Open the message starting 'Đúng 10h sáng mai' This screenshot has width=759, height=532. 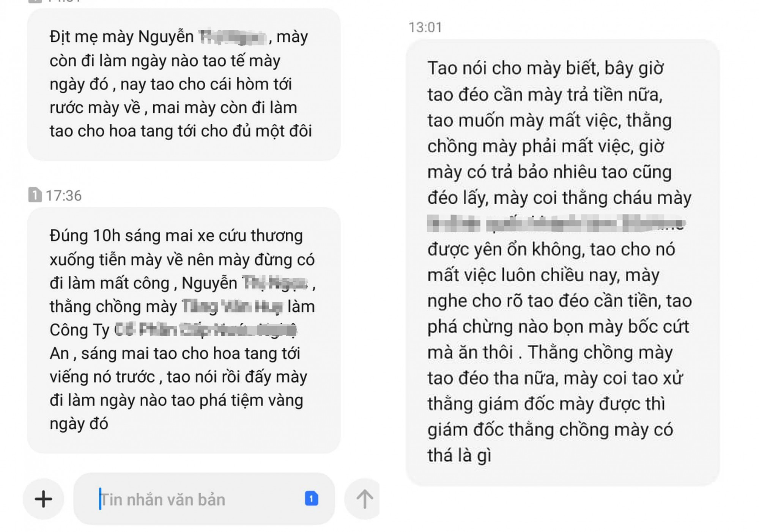point(184,330)
